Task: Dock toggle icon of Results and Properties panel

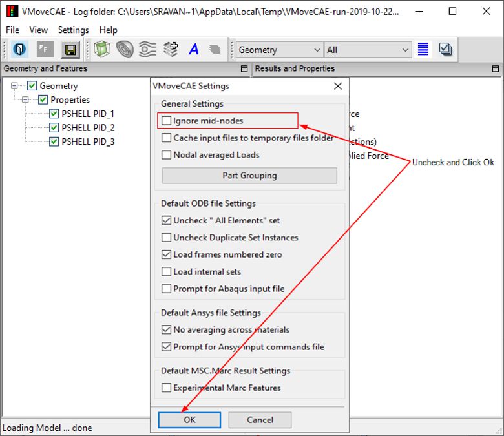Action: click(496, 68)
